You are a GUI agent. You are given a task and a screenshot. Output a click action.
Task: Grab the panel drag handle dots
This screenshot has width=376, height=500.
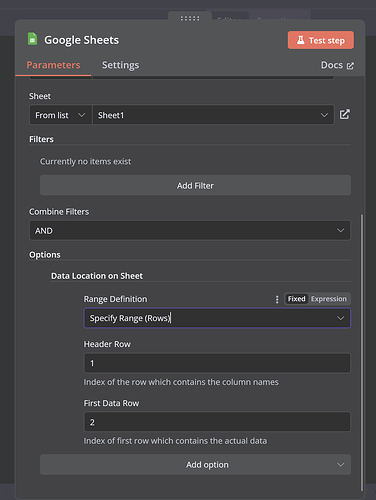click(x=190, y=18)
